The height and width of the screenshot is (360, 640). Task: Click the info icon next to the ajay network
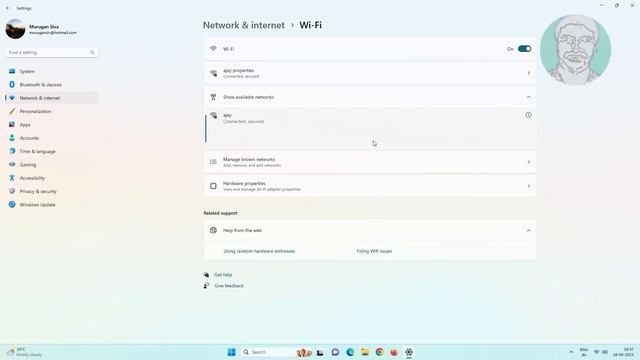coord(528,115)
